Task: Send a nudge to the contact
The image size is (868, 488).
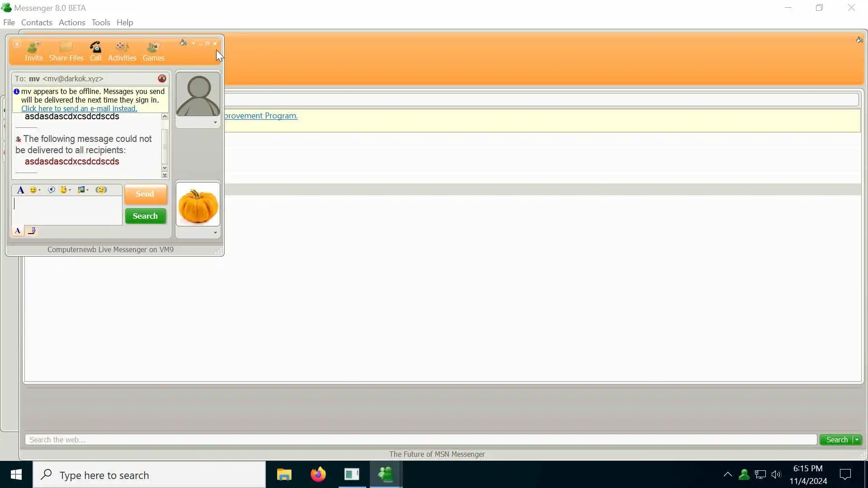Action: pyautogui.click(x=101, y=190)
